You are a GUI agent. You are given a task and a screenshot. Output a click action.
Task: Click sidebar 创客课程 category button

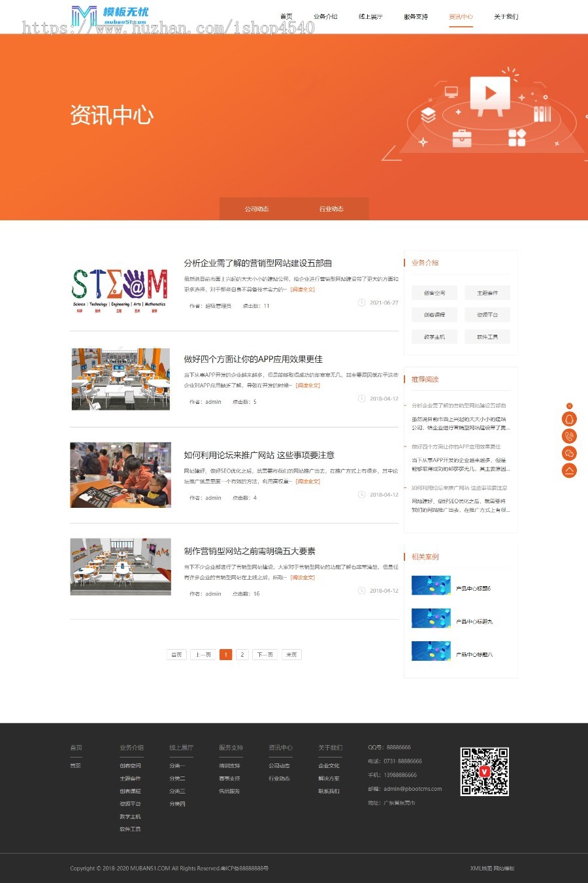(x=434, y=315)
